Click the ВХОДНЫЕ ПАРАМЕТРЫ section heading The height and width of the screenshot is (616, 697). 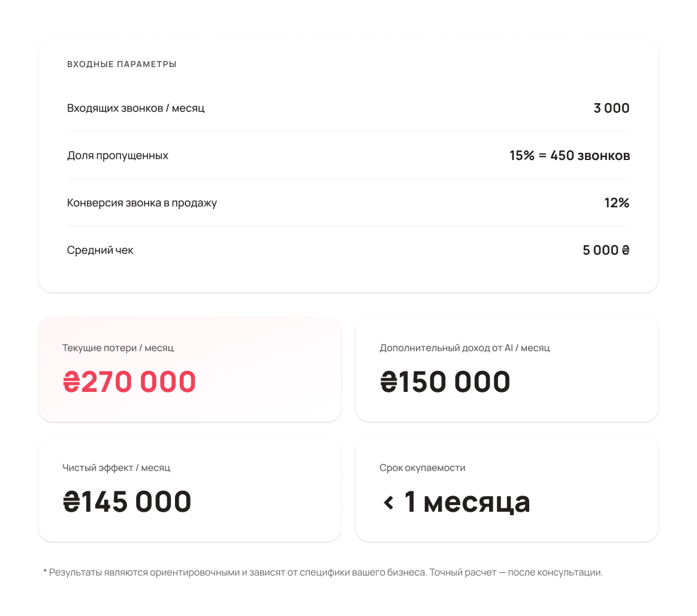point(122,64)
